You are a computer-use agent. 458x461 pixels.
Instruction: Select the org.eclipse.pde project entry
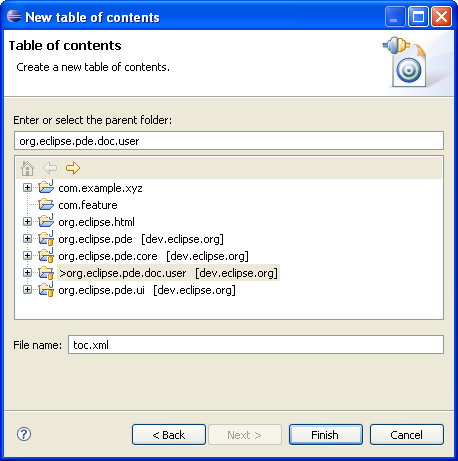click(141, 239)
